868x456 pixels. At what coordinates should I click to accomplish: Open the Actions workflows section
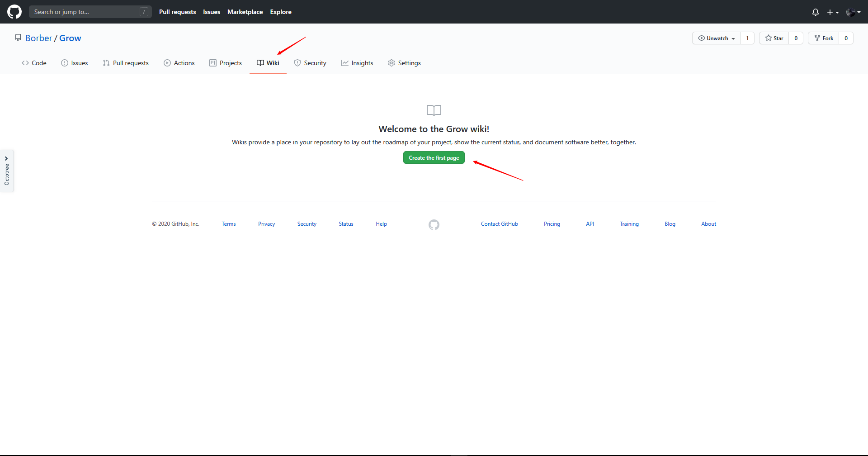pyautogui.click(x=179, y=63)
